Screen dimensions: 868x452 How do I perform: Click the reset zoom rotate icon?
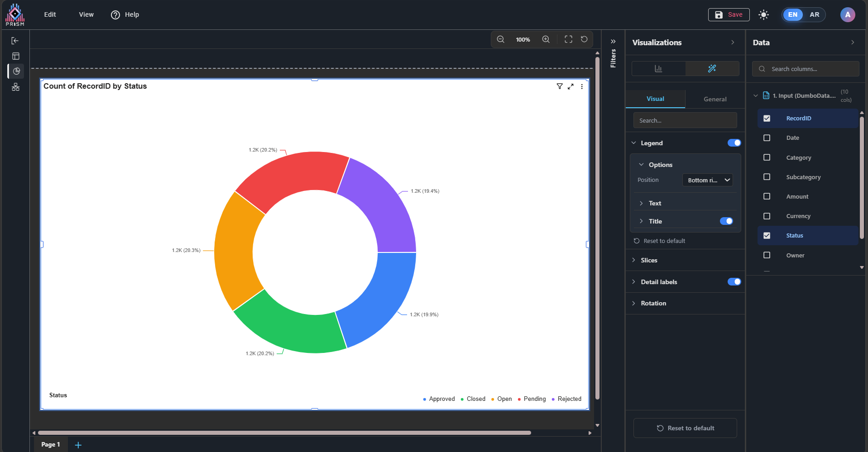click(x=584, y=39)
